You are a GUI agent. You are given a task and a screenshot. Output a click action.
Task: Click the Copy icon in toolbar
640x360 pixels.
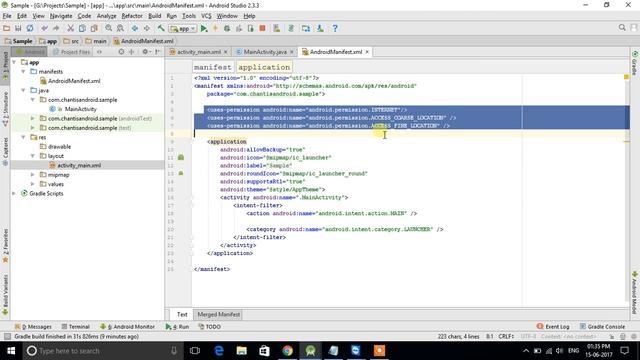82,28
